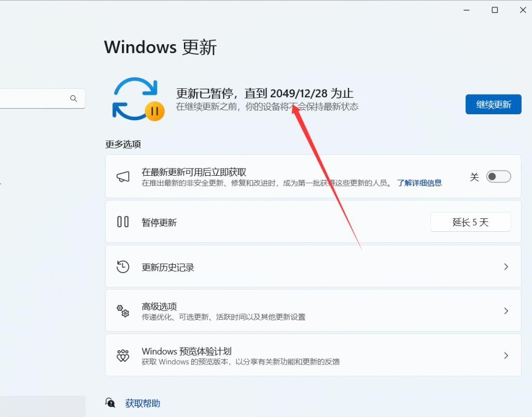Image resolution: width=532 pixels, height=417 pixels.
Task: Select the gears icon for 高级选项
Action: coord(123,310)
